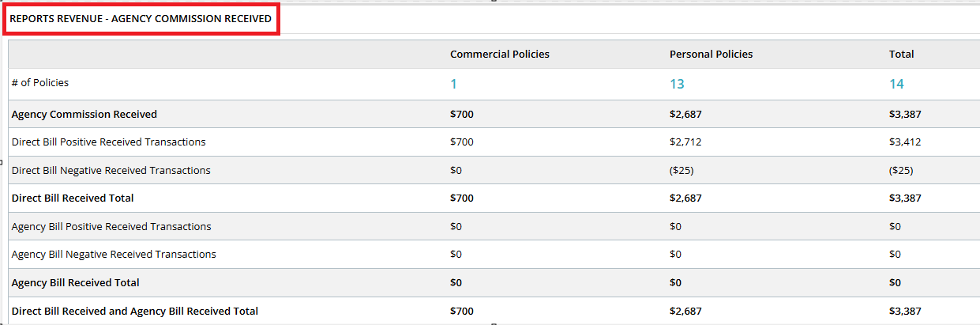Click the Reports Revenue - Agency Commission Received title
The width and height of the screenshot is (980, 325).
141,18
